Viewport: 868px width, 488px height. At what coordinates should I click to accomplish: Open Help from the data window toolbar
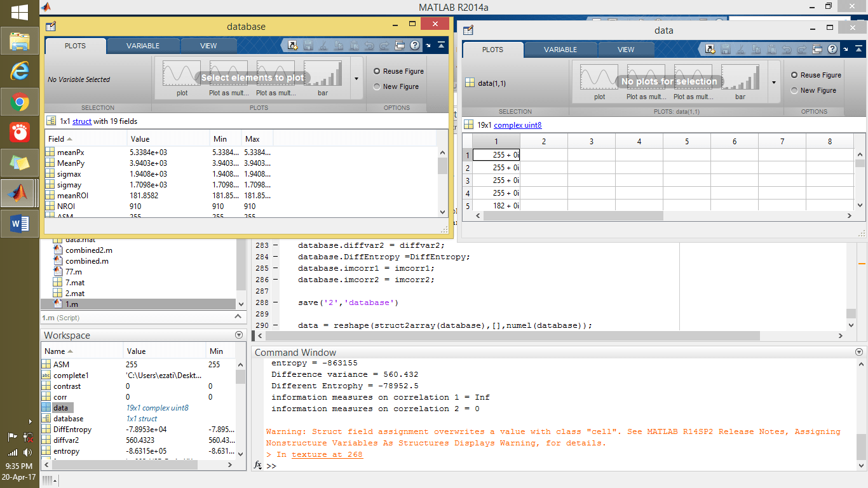(x=832, y=49)
